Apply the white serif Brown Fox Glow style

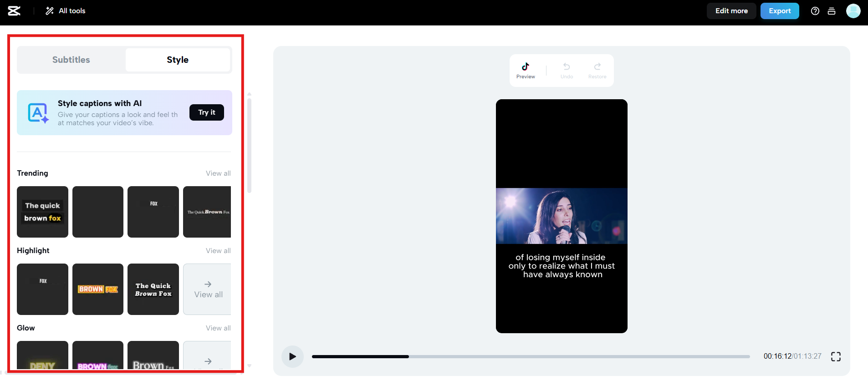coord(153,355)
